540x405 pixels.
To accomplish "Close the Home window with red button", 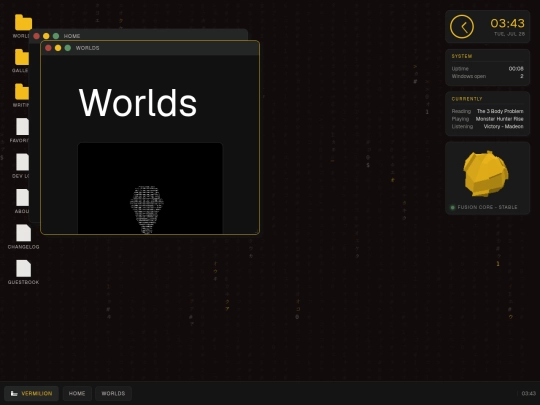I will [x=36, y=36].
